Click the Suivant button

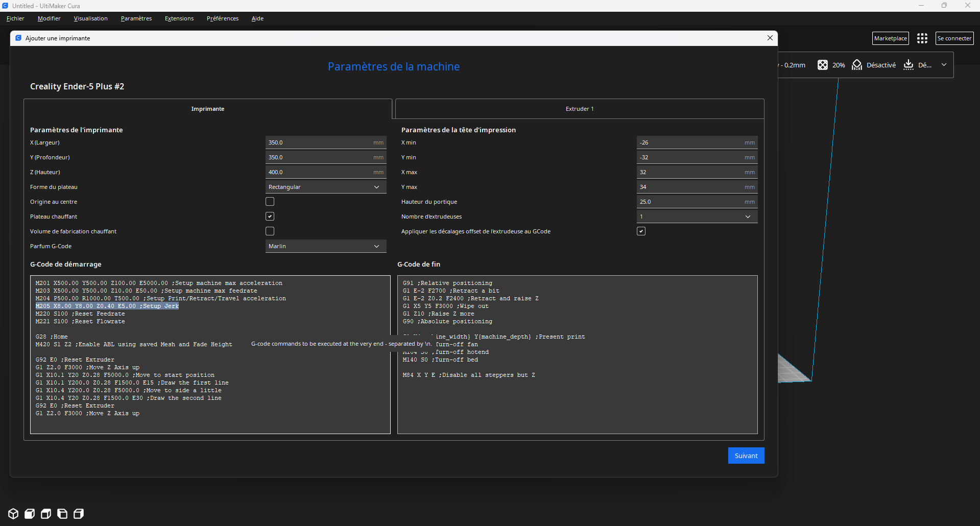[x=746, y=456]
